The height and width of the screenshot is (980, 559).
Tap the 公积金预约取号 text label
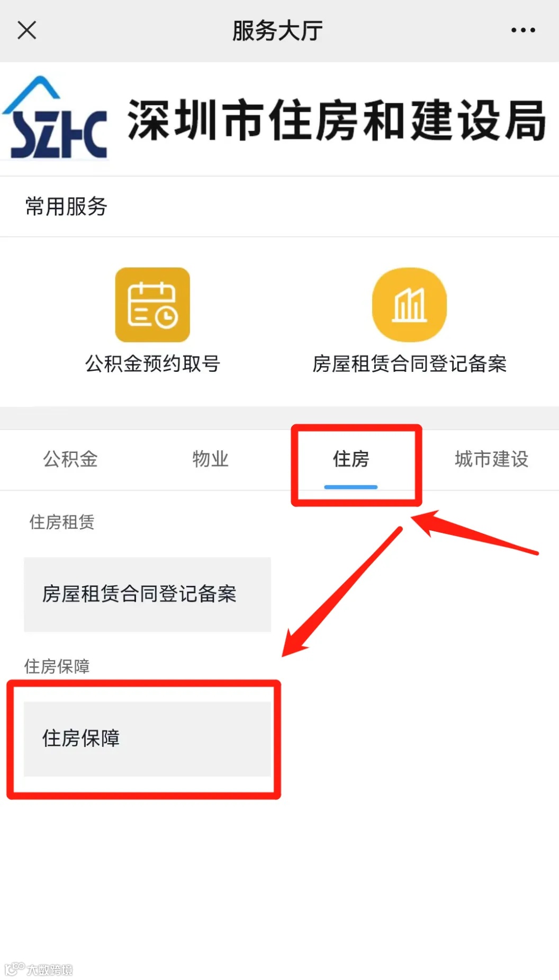[152, 364]
